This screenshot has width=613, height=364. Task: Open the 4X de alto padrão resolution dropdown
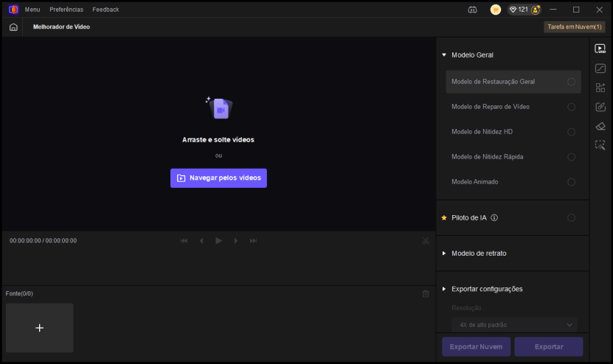pyautogui.click(x=514, y=324)
